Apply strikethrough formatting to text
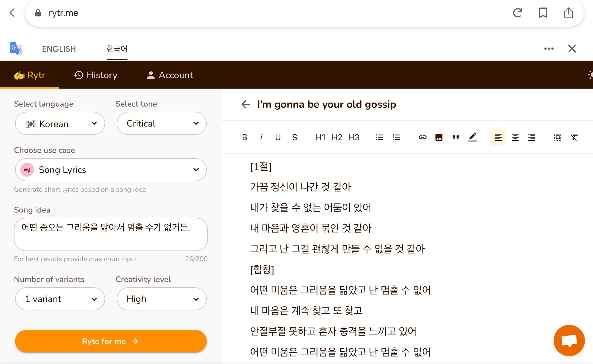This screenshot has width=593, height=364. 294,137
